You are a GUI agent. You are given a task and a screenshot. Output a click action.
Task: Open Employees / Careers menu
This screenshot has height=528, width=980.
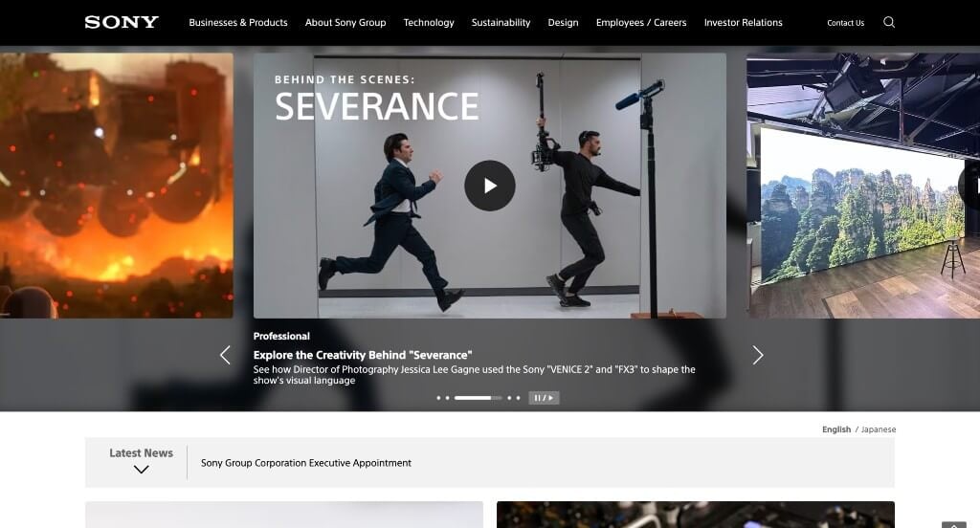tap(641, 23)
